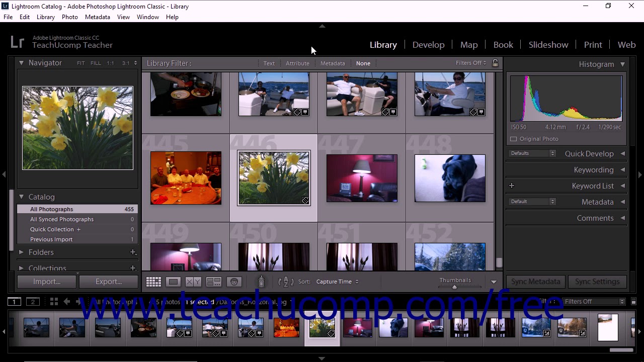Screen dimensions: 644x362
Task: Hide the filmstrip with bottom arrow
Action: click(322, 358)
